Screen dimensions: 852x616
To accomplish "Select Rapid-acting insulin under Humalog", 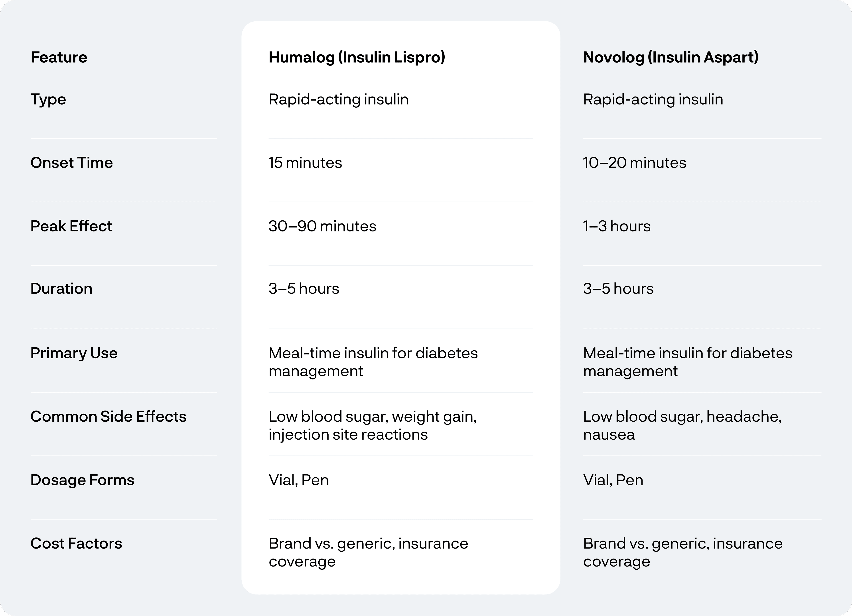I will [x=339, y=100].
